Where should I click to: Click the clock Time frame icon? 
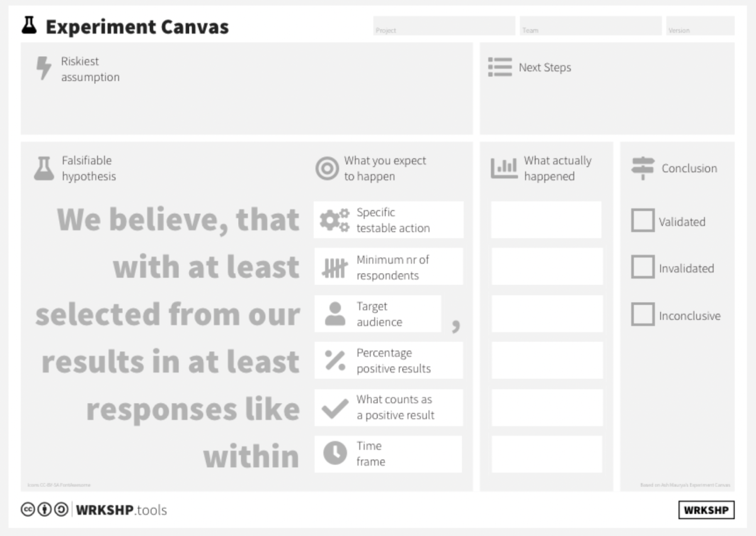(x=335, y=453)
